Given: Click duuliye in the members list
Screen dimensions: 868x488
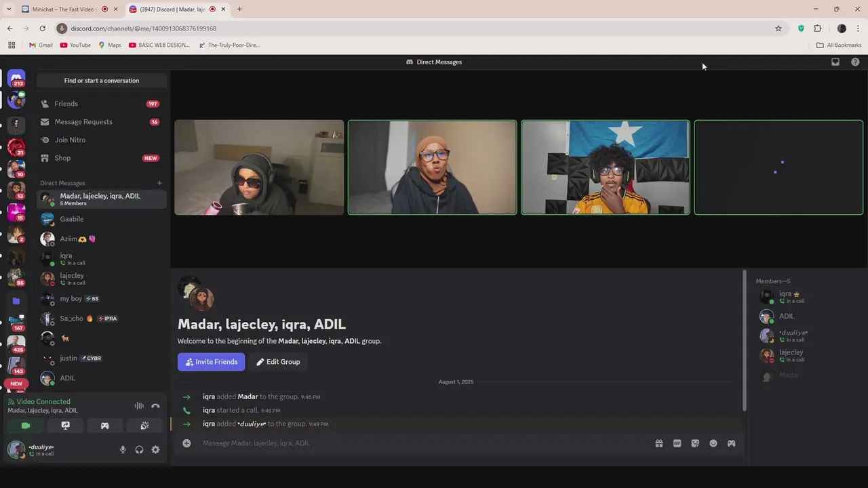Looking at the screenshot, I should click(806, 335).
